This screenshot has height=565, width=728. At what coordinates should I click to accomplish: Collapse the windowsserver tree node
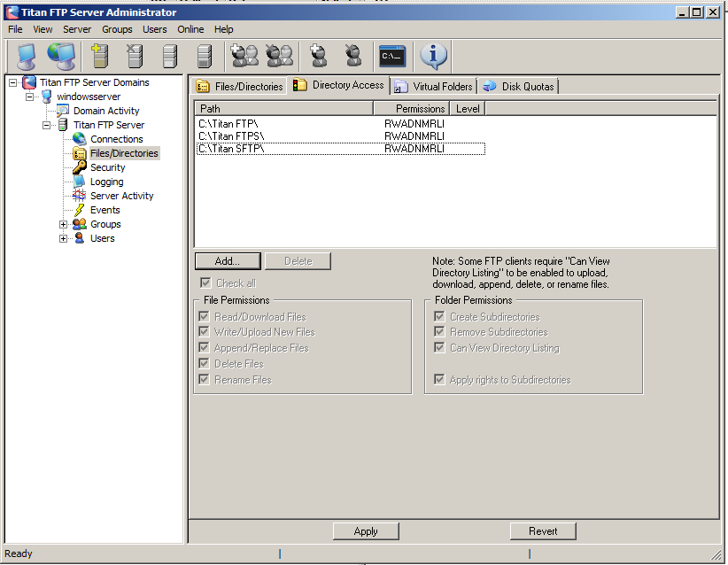click(30, 97)
